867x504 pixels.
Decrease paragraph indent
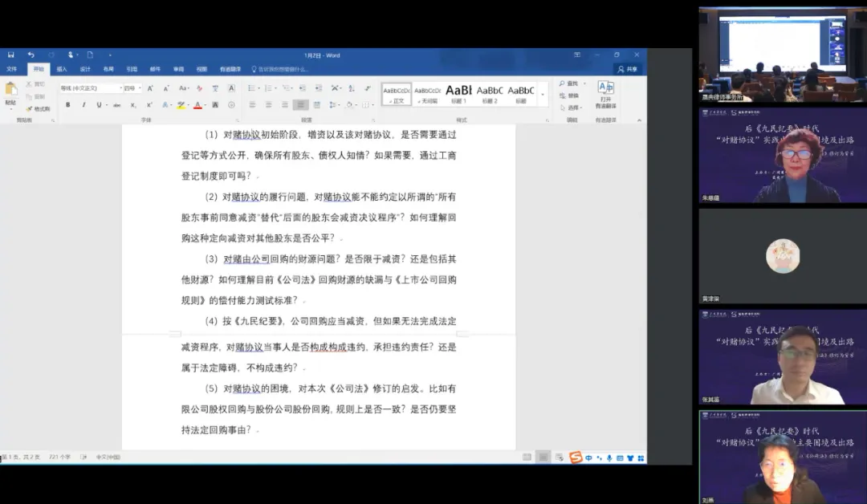coord(303,87)
